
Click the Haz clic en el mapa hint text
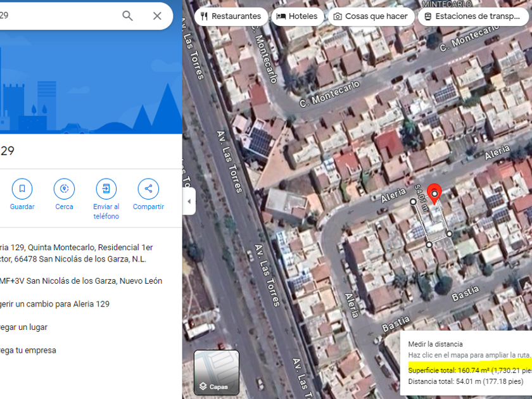coord(469,355)
